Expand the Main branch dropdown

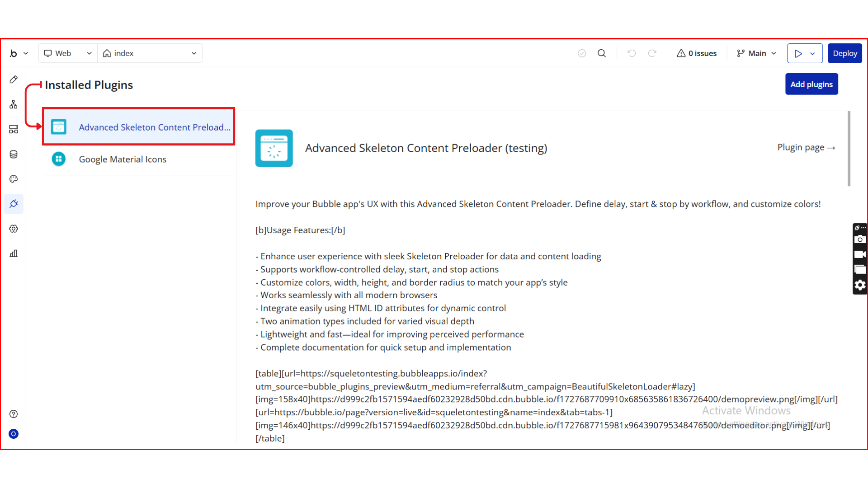[756, 53]
